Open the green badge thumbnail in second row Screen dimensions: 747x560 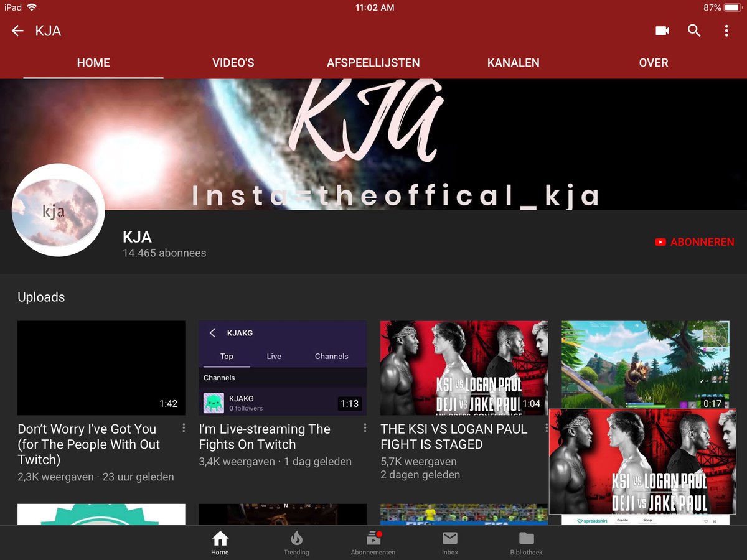[101, 515]
